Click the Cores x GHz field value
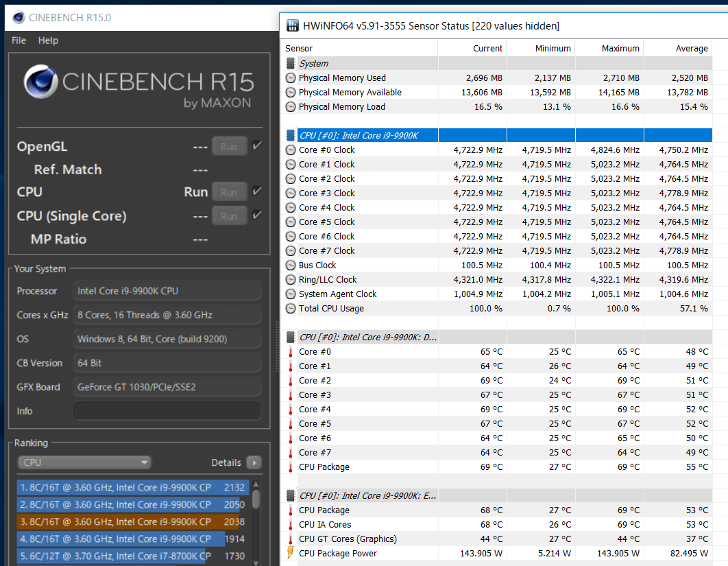 pyautogui.click(x=167, y=315)
